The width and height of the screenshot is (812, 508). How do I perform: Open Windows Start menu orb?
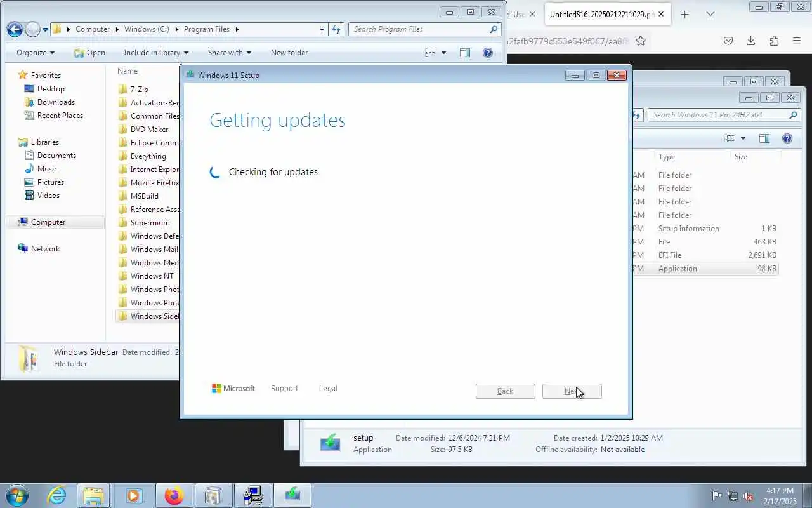pyautogui.click(x=16, y=495)
